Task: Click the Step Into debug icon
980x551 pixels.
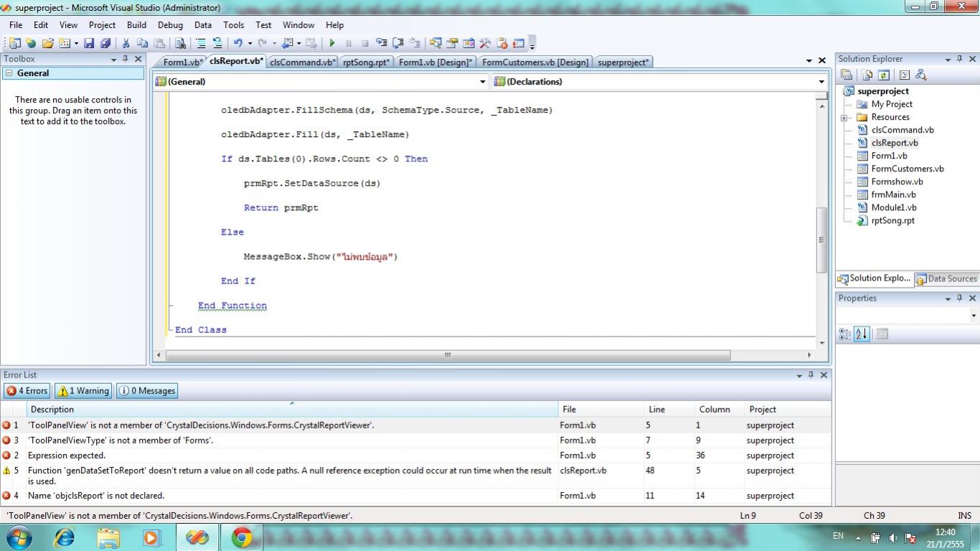Action: (x=382, y=43)
